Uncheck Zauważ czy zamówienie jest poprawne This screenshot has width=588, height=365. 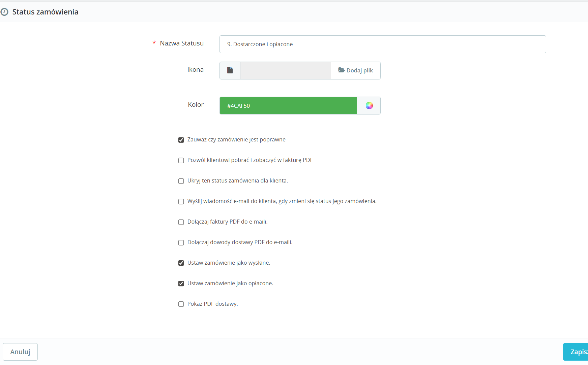click(x=181, y=140)
